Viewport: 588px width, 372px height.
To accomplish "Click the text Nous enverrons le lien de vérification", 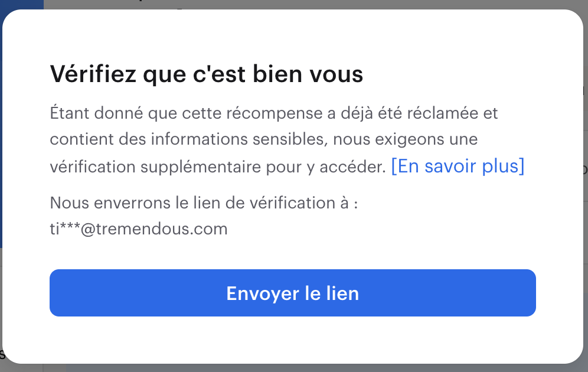I will [x=204, y=203].
